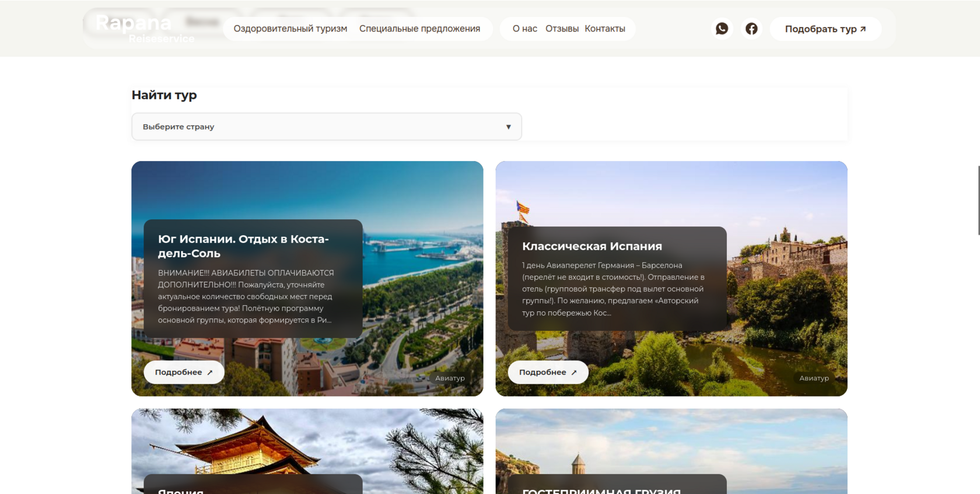
Task: Open the 'Классическая Испания' tour title
Action: tap(592, 246)
